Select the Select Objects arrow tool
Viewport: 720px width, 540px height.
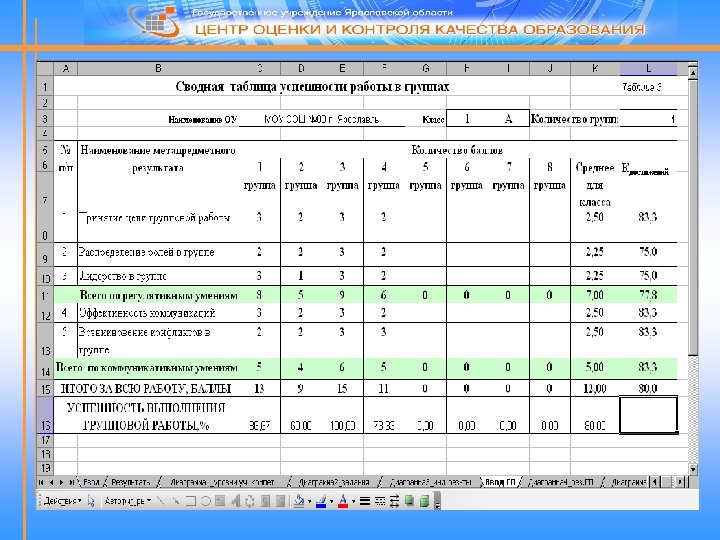point(91,501)
